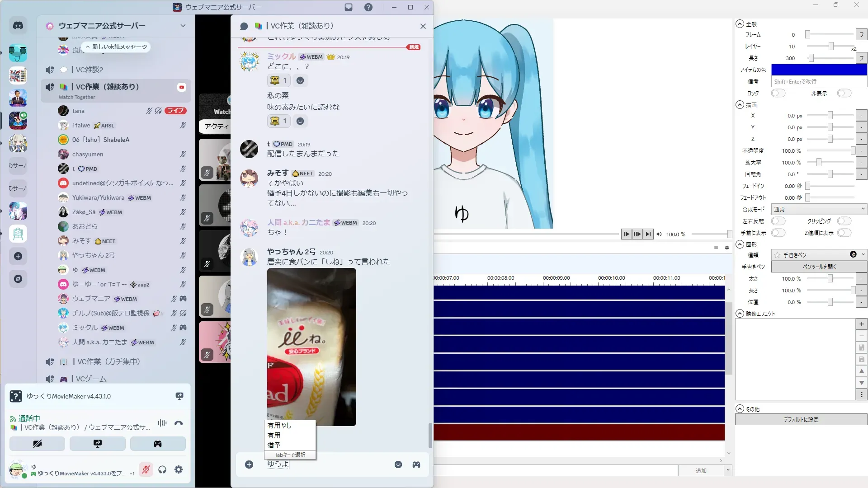The image size is (868, 488).
Task: Open the 合成モード dropdown
Action: 819,209
